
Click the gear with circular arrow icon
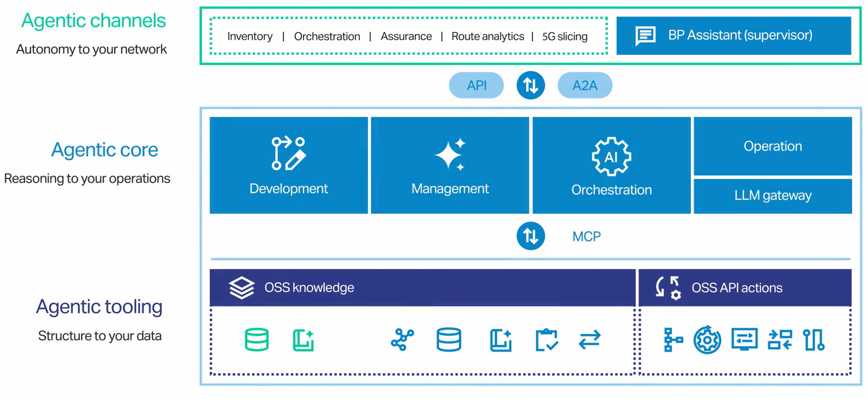(707, 340)
